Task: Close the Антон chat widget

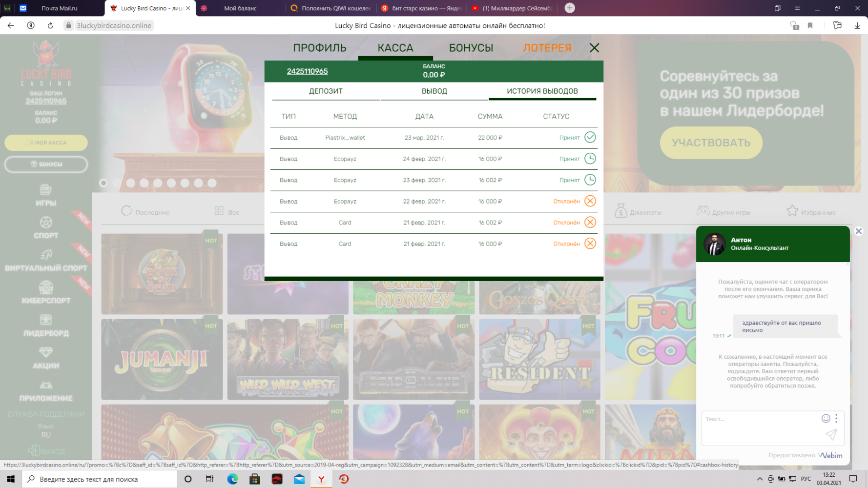Action: [x=859, y=231]
